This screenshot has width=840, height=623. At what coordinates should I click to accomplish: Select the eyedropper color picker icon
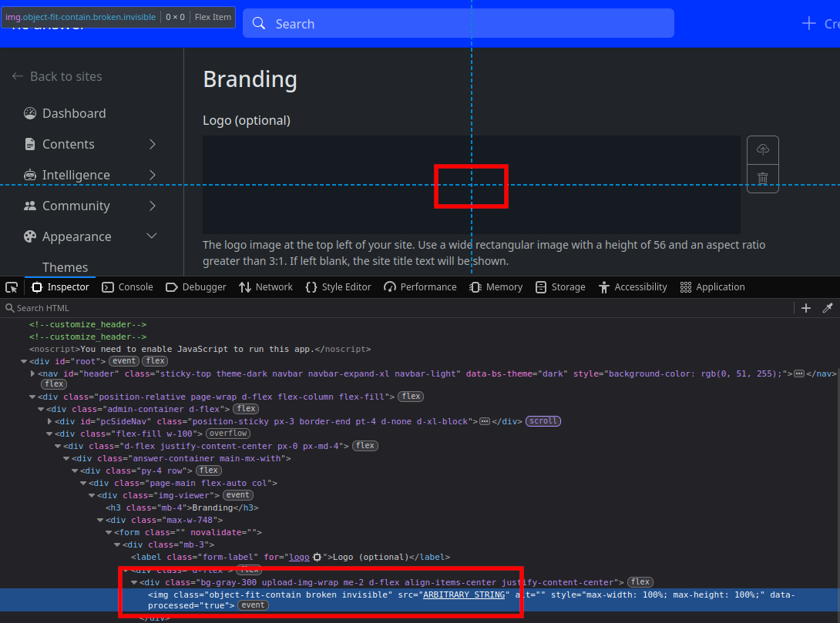pyautogui.click(x=828, y=308)
